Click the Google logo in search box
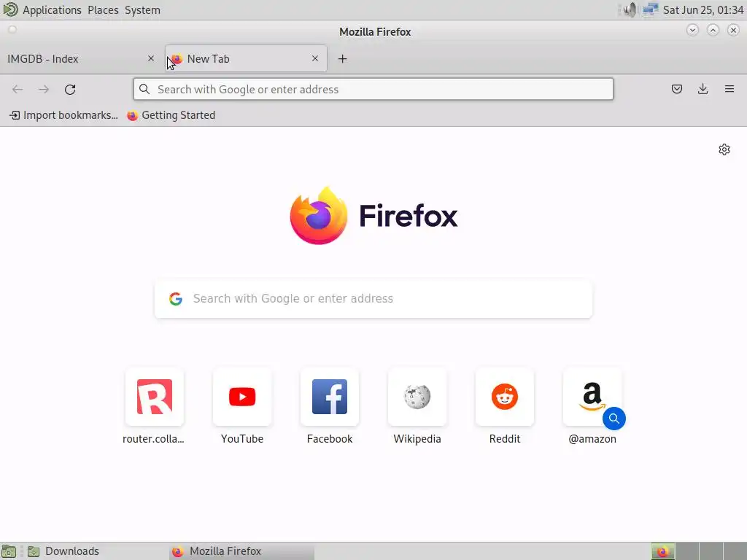The width and height of the screenshot is (747, 560). pos(176,298)
